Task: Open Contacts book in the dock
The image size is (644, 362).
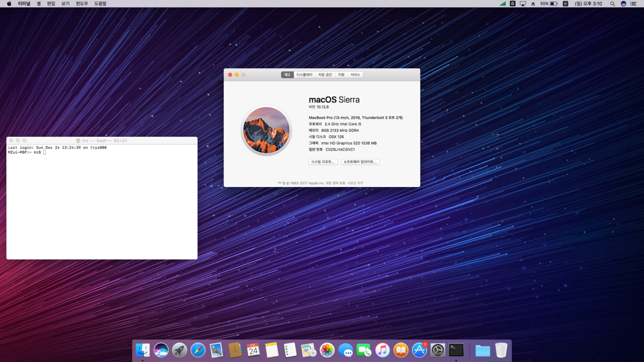Action: pos(235,350)
